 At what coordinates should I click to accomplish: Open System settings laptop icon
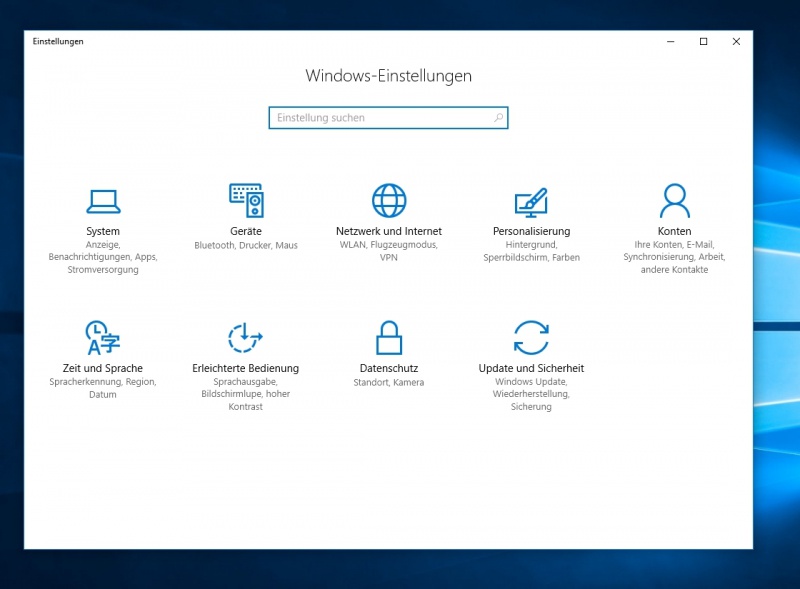coord(103,201)
